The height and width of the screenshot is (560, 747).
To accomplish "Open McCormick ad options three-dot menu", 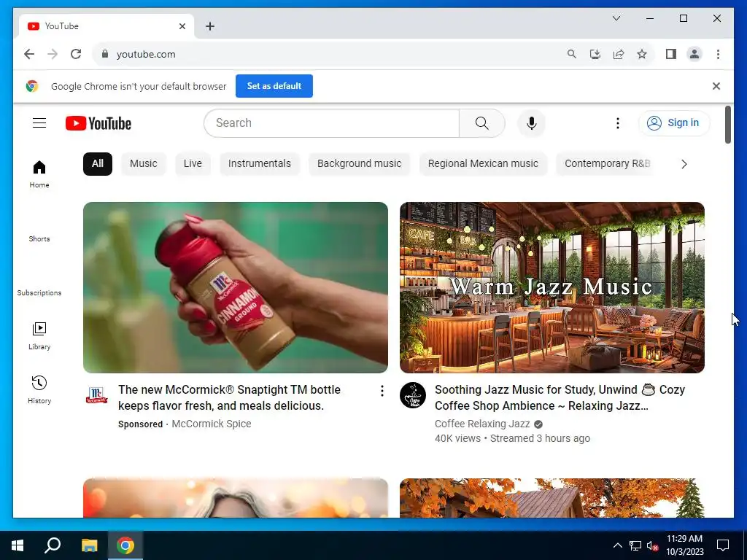I will pyautogui.click(x=382, y=391).
